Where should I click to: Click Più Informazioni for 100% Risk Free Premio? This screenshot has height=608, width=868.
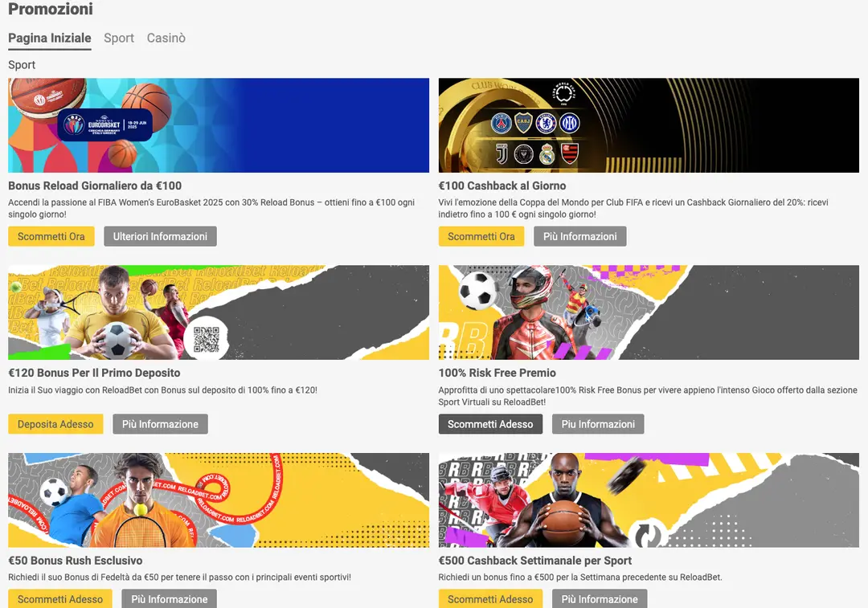coord(598,424)
